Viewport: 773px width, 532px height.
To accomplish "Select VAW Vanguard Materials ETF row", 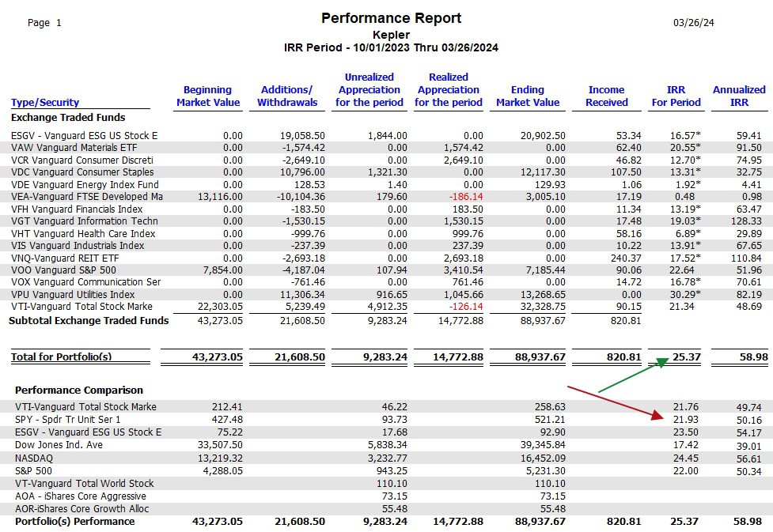I will click(x=386, y=147).
